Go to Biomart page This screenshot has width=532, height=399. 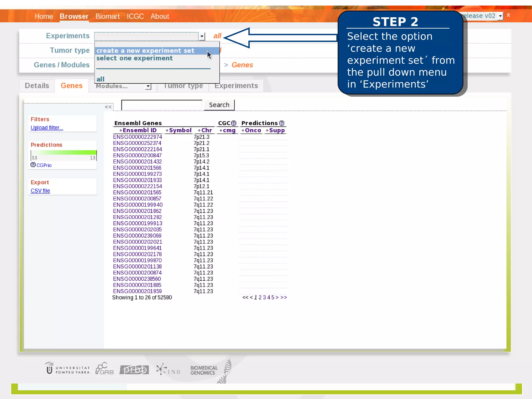coord(108,16)
